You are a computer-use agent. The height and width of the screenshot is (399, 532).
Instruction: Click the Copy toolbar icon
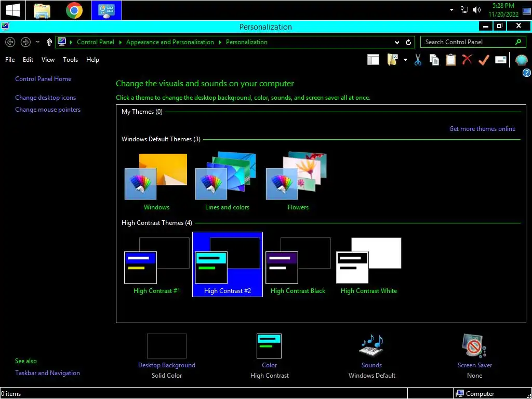(x=434, y=60)
